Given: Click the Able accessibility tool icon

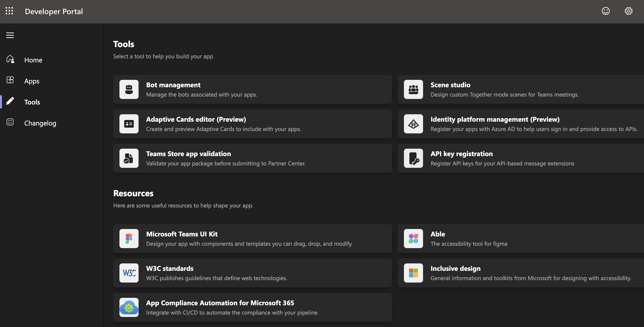Looking at the screenshot, I should click(413, 238).
